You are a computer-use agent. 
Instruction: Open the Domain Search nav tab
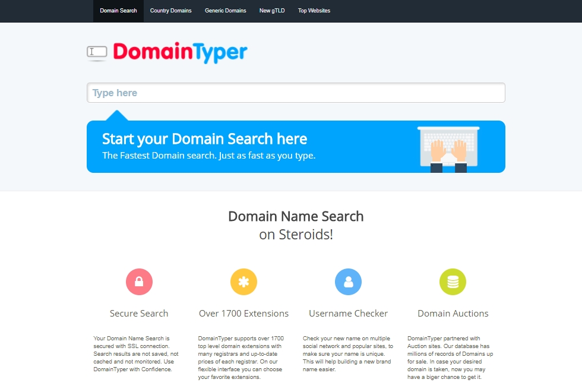tap(118, 11)
